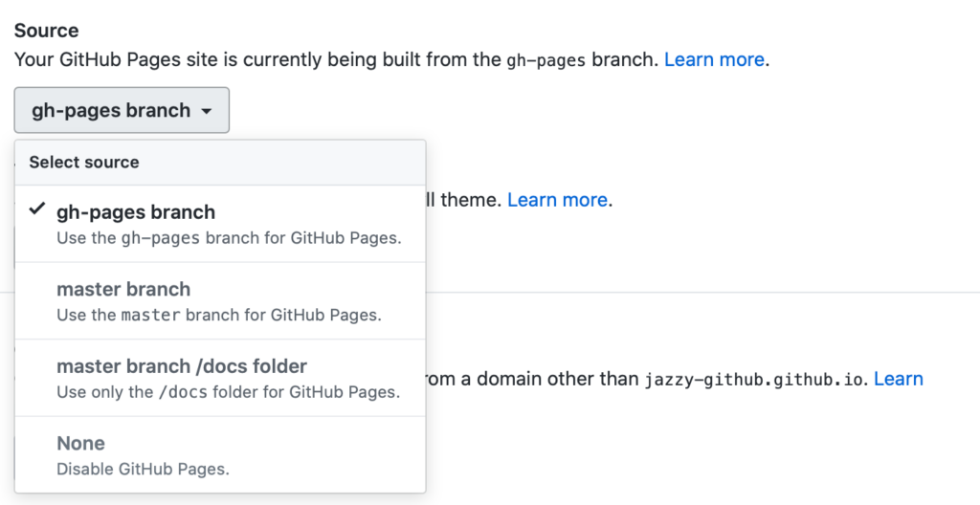Screen dimensions: 980x505
Task: Click the Source section heading
Action: [x=46, y=31]
